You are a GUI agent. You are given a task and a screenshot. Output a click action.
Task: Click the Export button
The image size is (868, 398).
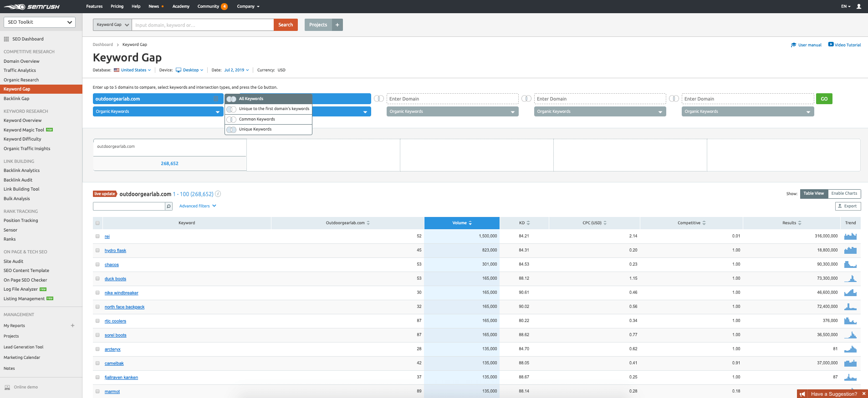848,206
